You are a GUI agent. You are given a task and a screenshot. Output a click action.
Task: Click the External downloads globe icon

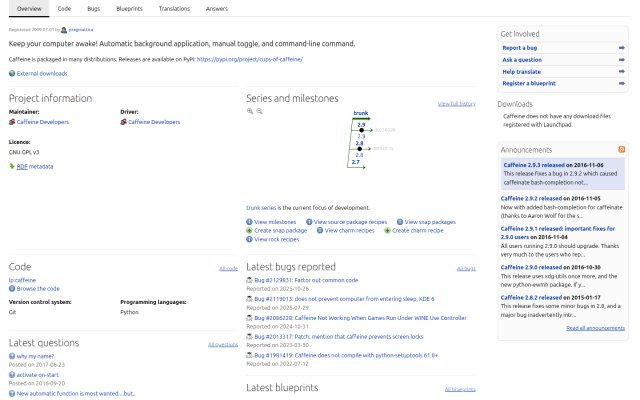click(12, 73)
